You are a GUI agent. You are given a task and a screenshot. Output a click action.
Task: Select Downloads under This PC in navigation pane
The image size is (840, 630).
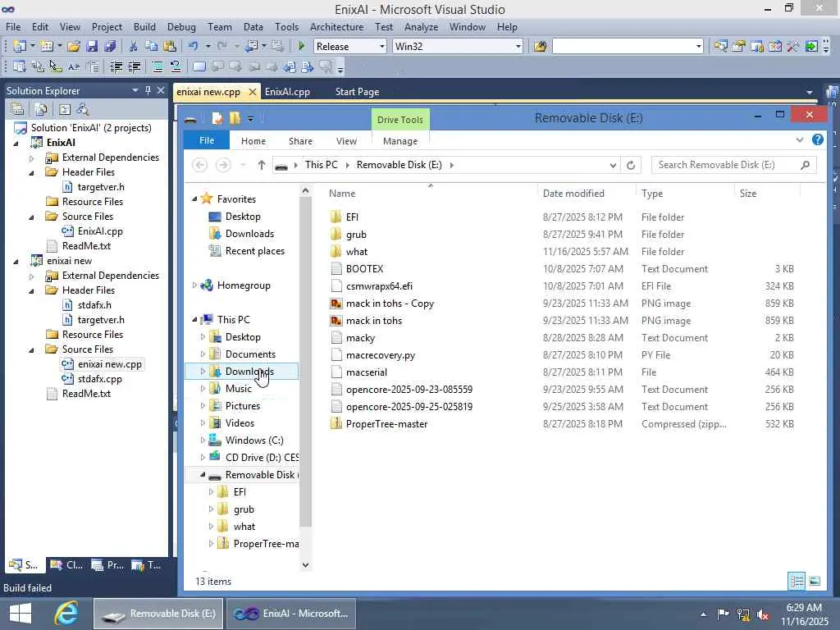point(249,372)
